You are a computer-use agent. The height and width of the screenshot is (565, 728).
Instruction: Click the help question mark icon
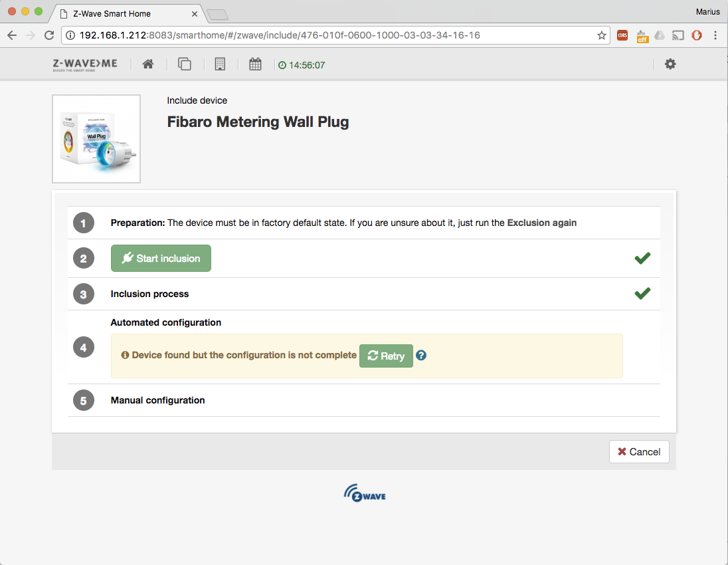pos(421,356)
